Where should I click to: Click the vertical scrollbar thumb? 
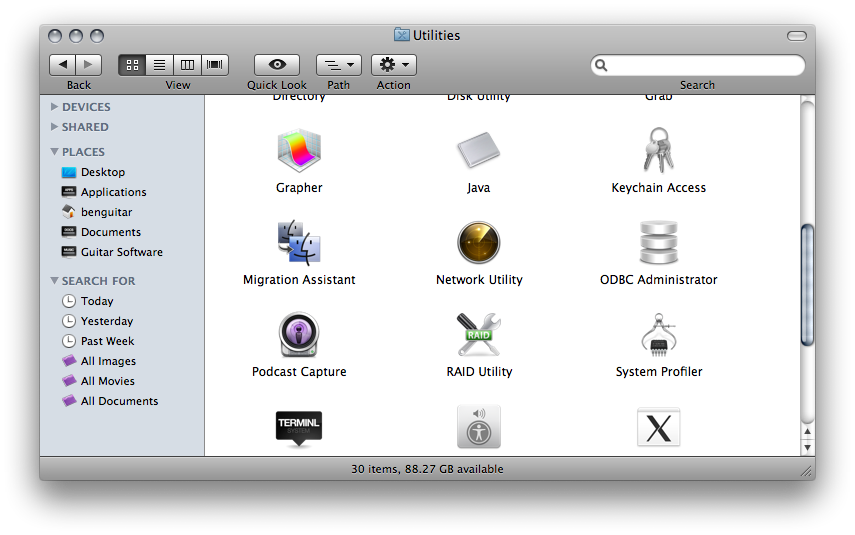click(x=808, y=284)
